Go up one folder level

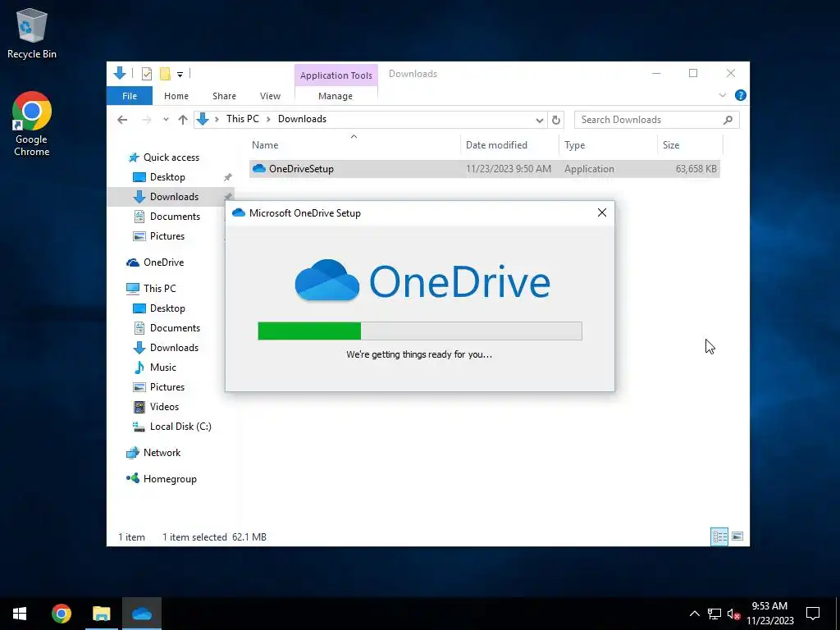coord(183,120)
